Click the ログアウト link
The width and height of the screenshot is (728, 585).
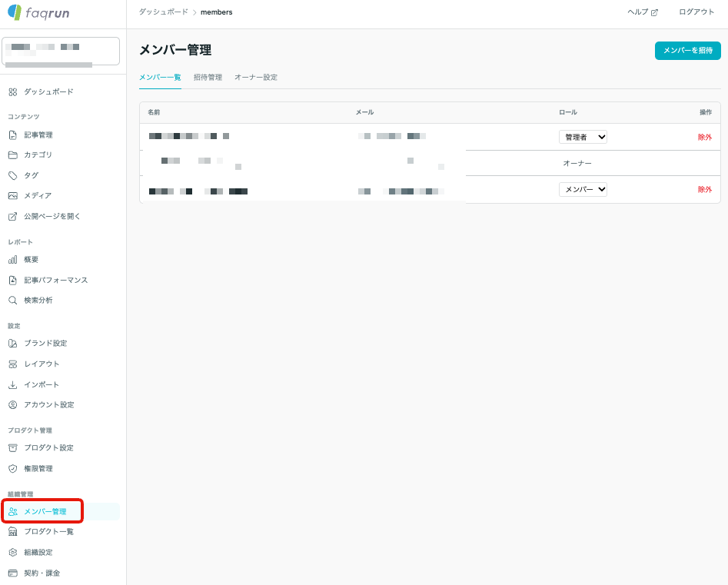tap(696, 12)
